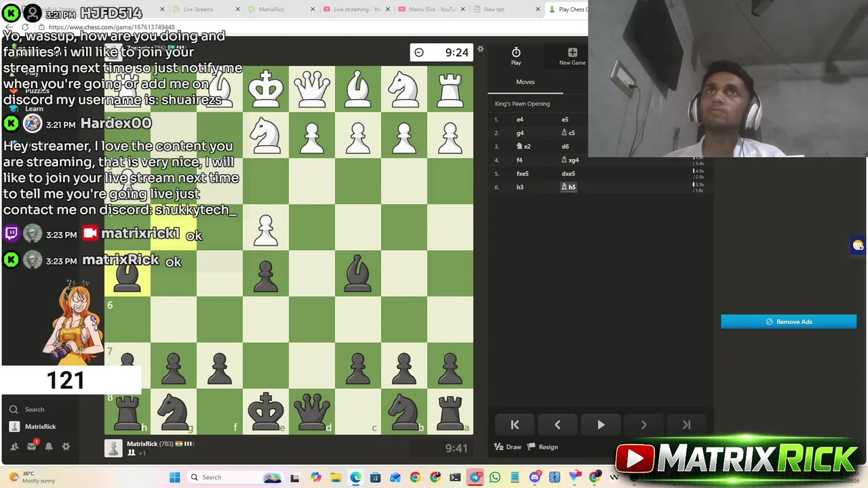This screenshot has width=868, height=488.
Task: Click the white pawn on e4
Action: pos(266,228)
